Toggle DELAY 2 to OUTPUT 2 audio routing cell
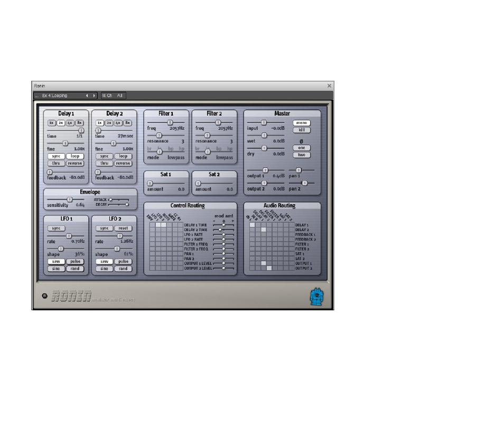Screen dimensions: 504x428 (x=269, y=268)
